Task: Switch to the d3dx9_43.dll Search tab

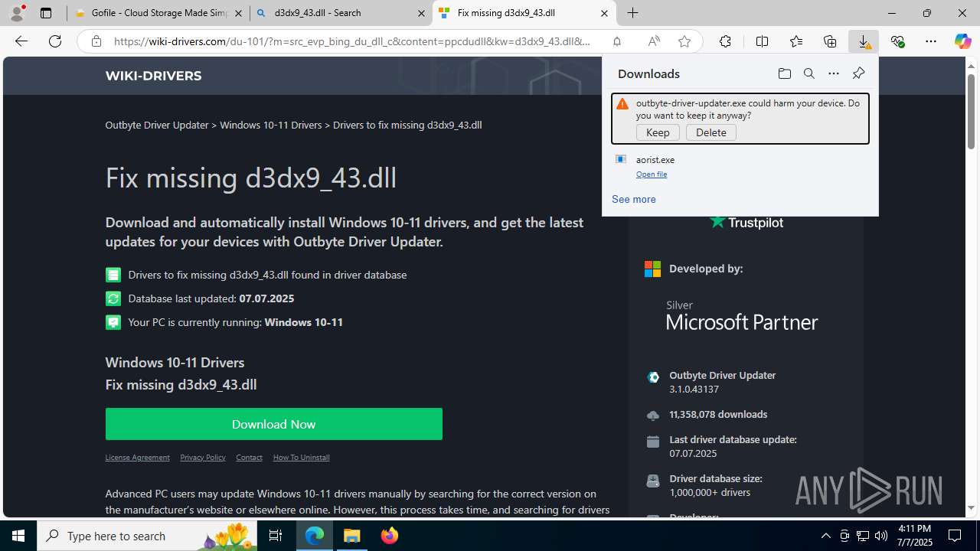Action: 341,13
